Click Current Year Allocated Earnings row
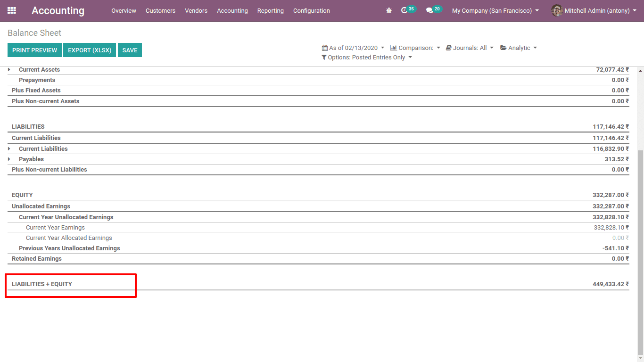 point(318,238)
